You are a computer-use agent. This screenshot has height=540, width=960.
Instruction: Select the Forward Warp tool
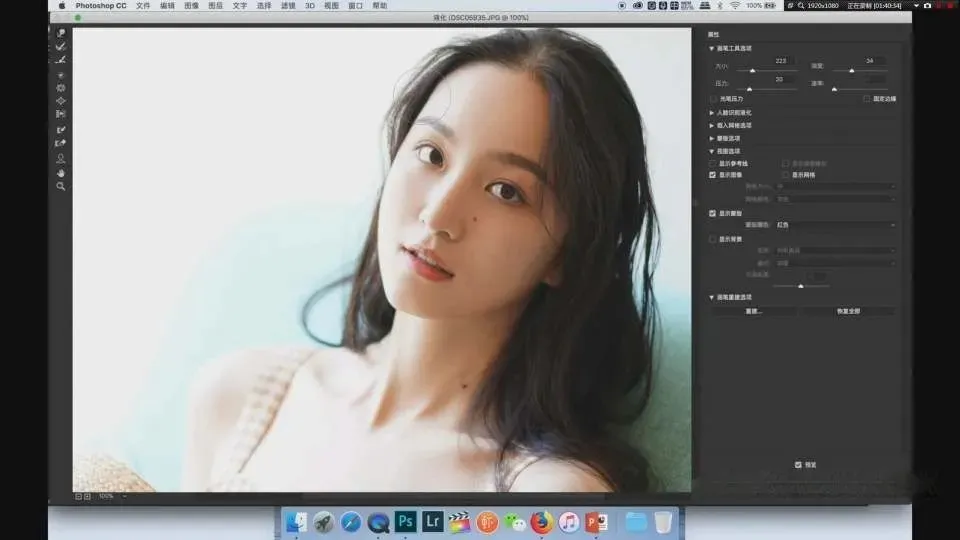tap(61, 33)
